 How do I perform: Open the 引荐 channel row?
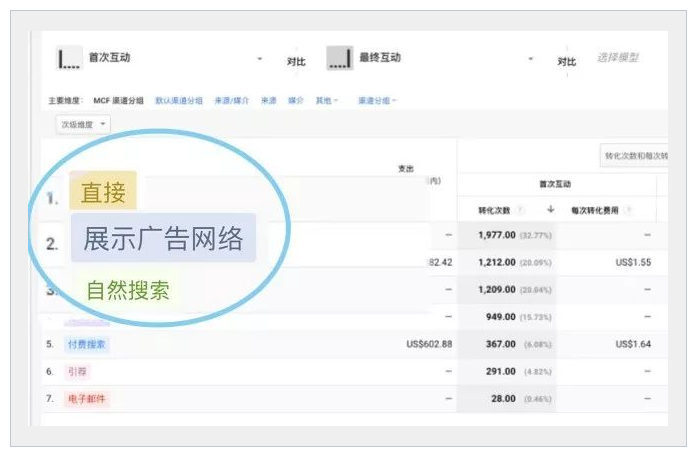[x=78, y=371]
